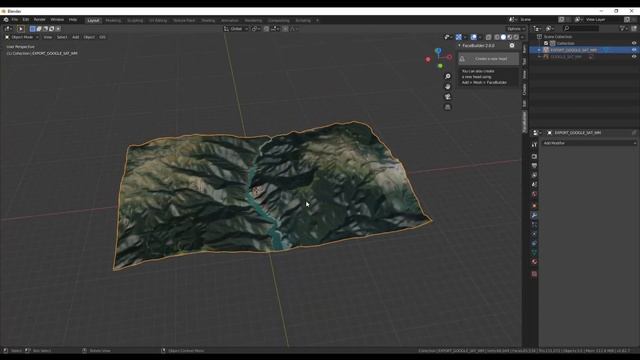Image resolution: width=640 pixels, height=360 pixels.
Task: Click the blue Z axis gizmo ball
Action: tap(438, 51)
